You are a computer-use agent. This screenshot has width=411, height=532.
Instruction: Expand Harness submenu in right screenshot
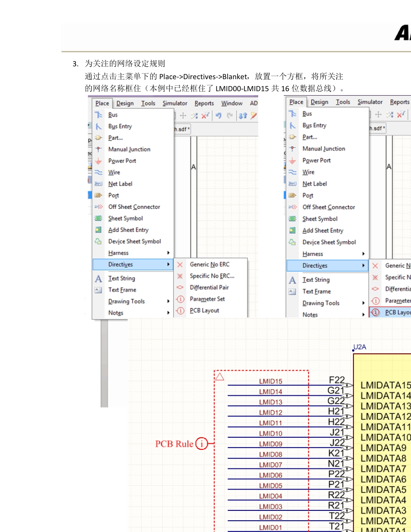point(363,254)
